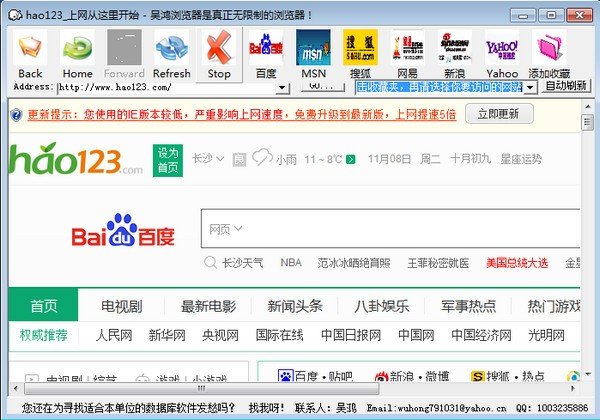Screen dimensions: 600x420
Task: Click the 添加收藏 folder icon
Action: [549, 47]
